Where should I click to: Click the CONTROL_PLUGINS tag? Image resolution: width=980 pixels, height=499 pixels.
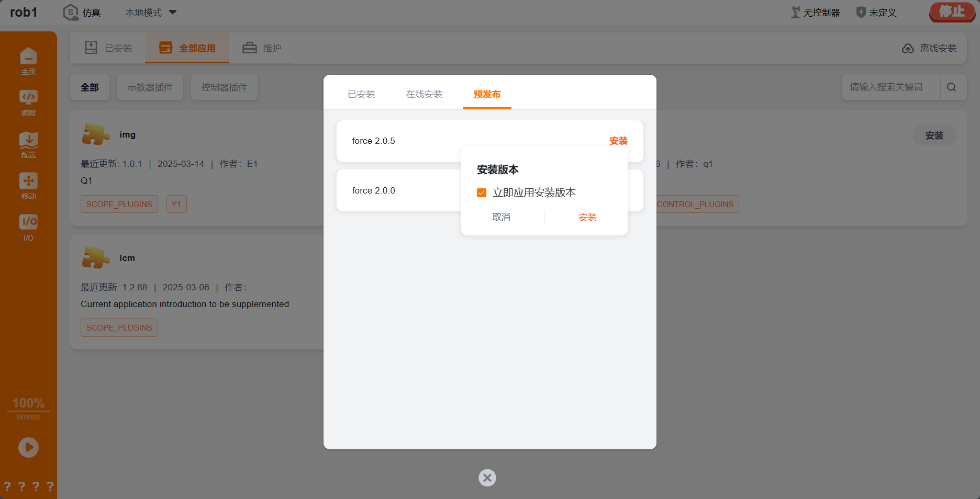(695, 204)
